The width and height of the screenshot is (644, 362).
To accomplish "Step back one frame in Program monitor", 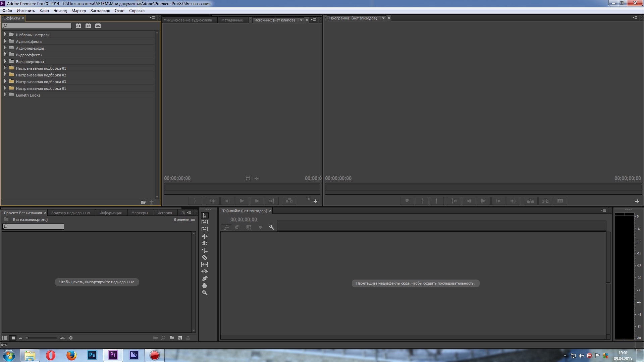I will click(469, 201).
